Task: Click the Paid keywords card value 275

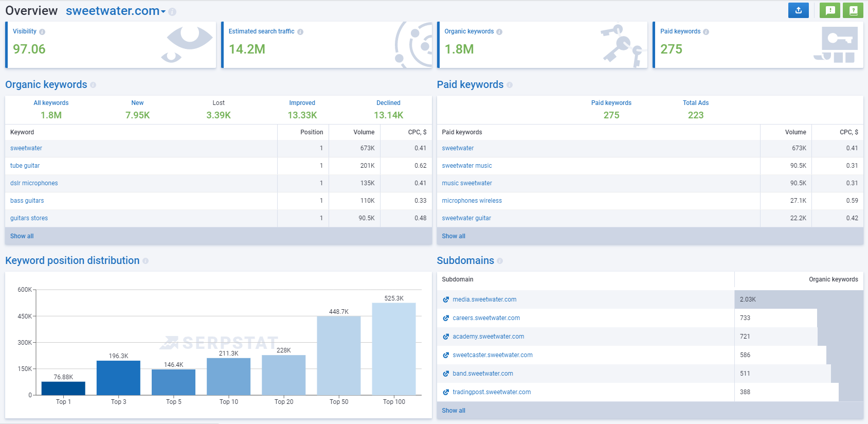Action: click(x=672, y=49)
